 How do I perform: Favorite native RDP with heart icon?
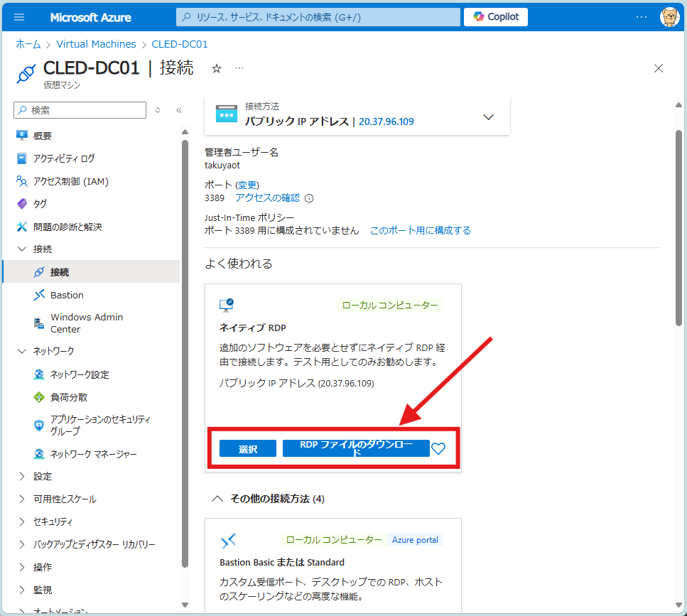[x=438, y=448]
